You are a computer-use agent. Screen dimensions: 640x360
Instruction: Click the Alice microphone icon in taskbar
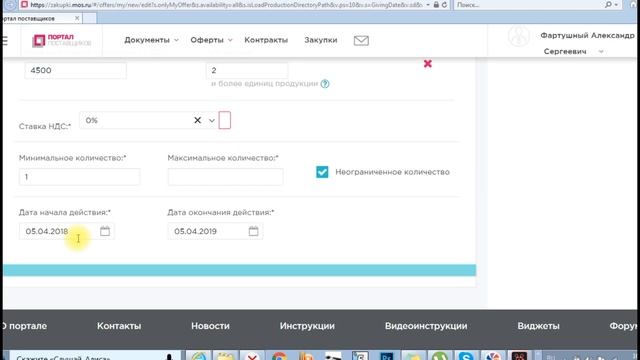[x=169, y=357]
